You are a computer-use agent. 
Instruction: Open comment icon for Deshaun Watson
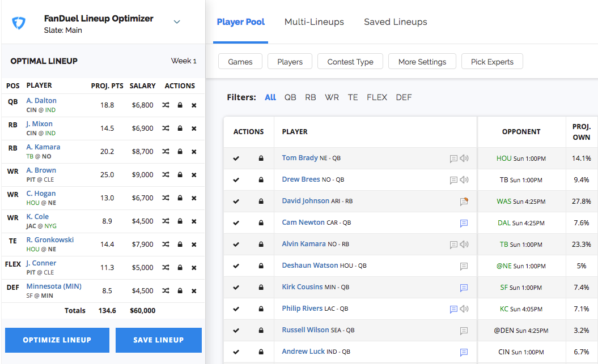pos(464,266)
